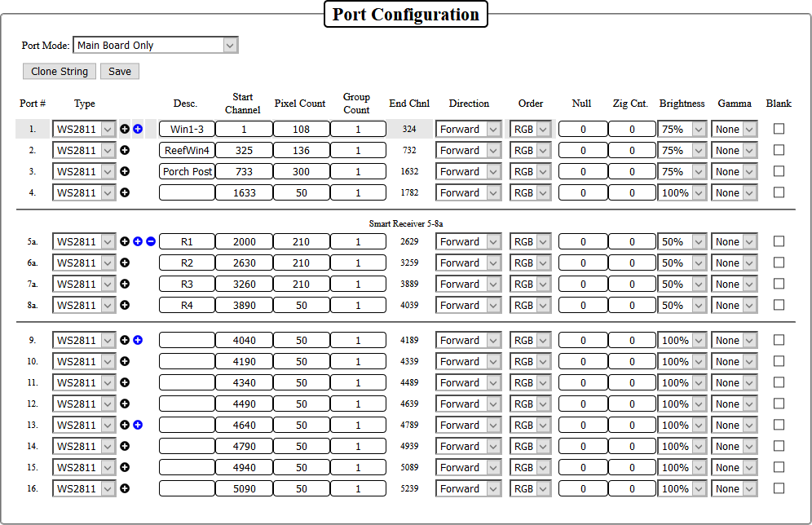
Task: Click the black plus icon on port 3
Action: 125,171
